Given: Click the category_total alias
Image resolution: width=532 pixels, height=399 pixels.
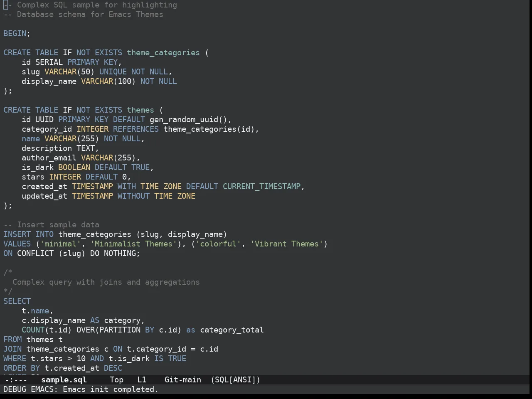Looking at the screenshot, I should 232,330.
